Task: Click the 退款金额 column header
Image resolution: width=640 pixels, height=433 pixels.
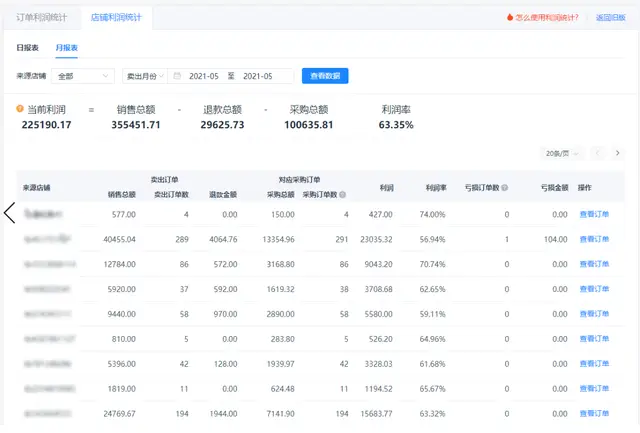Action: click(223, 195)
